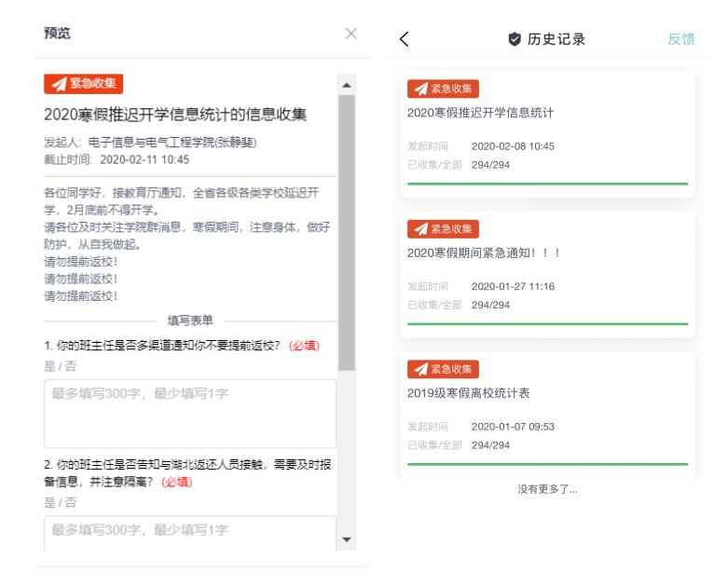Click the preview panel scrollbar thumb
The width and height of the screenshot is (728, 587).
[x=345, y=233]
